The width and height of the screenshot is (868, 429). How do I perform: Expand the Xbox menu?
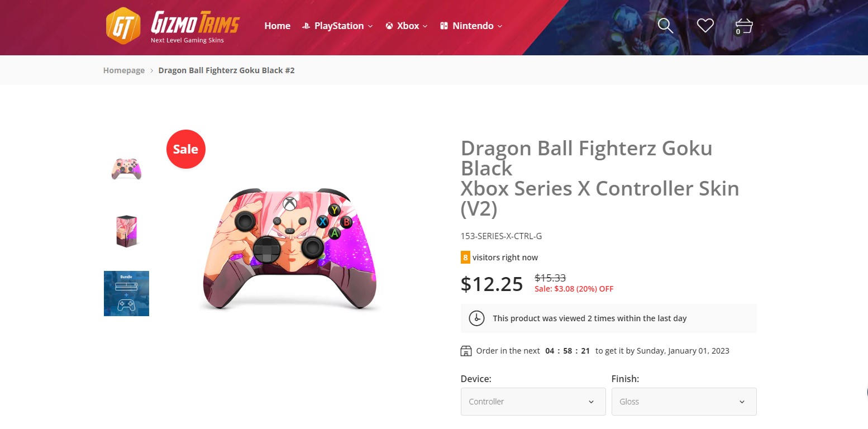[x=407, y=26]
